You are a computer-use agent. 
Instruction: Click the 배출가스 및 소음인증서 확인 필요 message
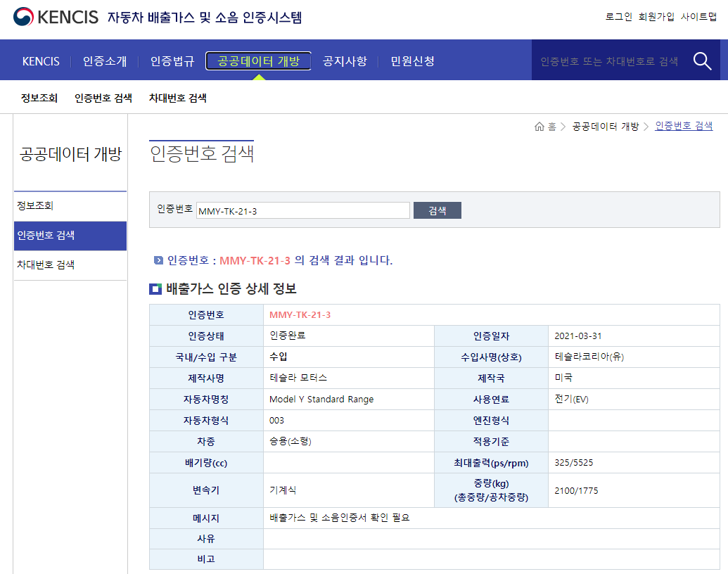(340, 517)
